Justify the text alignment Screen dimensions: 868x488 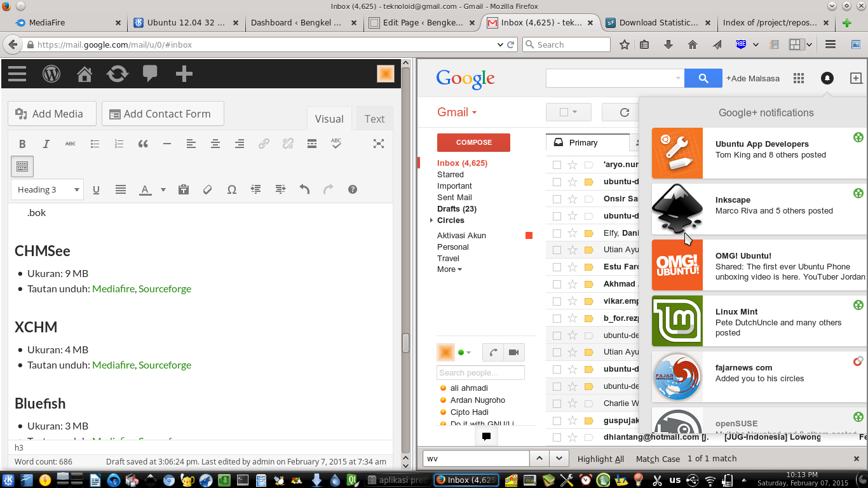point(121,189)
